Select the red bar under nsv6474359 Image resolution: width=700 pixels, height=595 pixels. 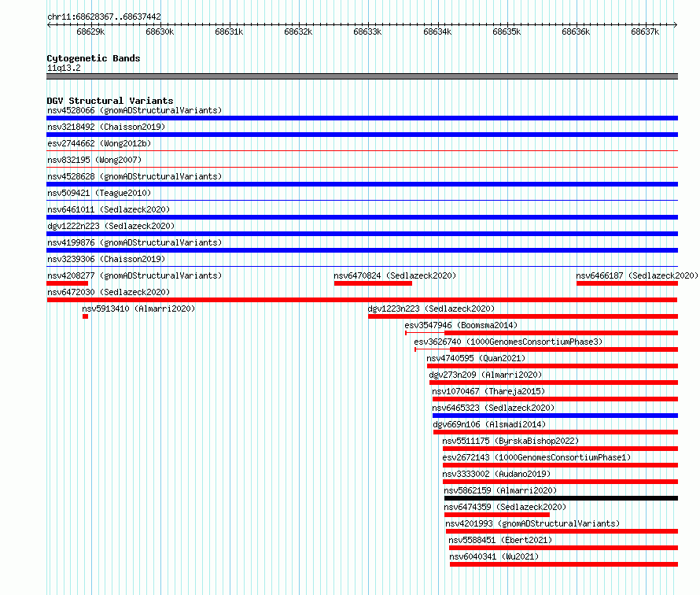[x=497, y=515]
